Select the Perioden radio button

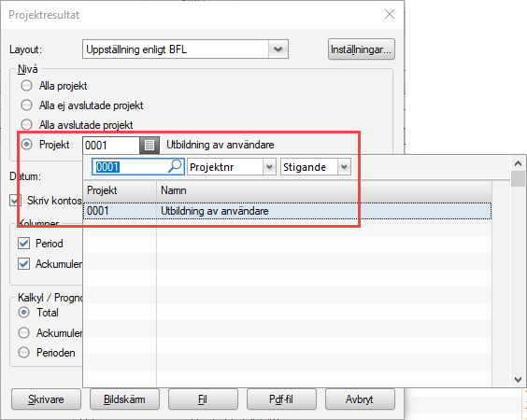point(23,353)
